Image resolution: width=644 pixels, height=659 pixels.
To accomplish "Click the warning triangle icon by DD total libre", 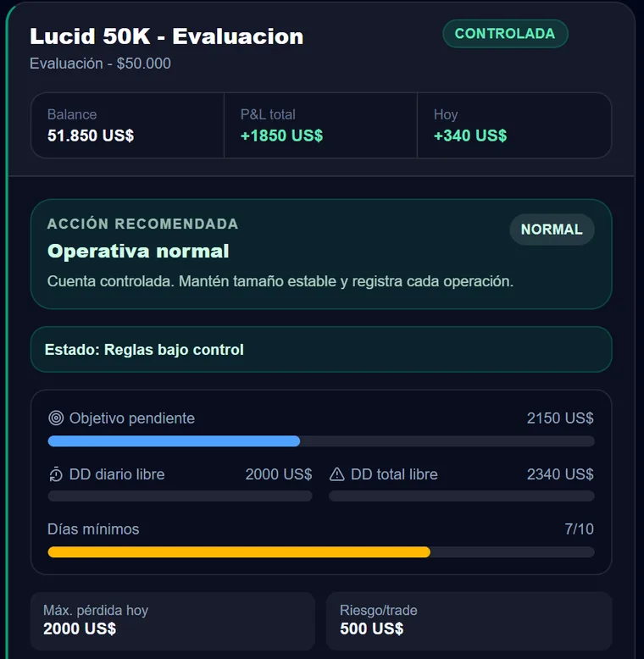I will 336,474.
